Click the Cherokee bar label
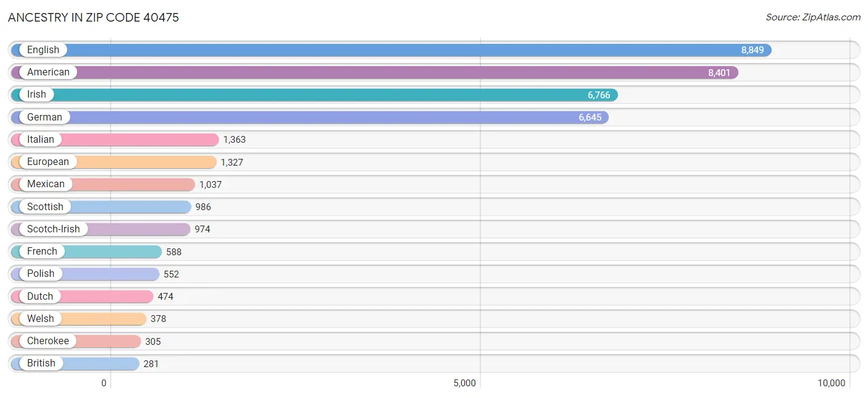 coord(48,341)
